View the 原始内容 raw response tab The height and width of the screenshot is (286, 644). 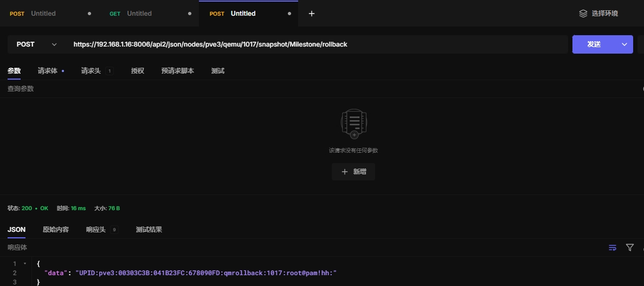(56, 230)
